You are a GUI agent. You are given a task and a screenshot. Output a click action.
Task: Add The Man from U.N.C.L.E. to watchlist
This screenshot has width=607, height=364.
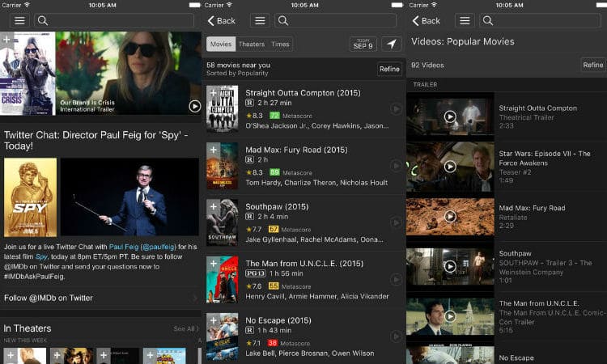point(213,264)
